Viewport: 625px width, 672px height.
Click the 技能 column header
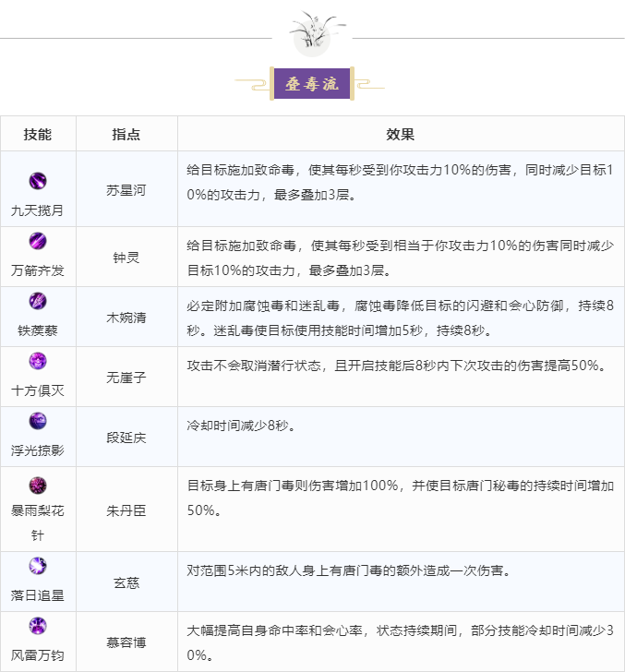pyautogui.click(x=38, y=134)
